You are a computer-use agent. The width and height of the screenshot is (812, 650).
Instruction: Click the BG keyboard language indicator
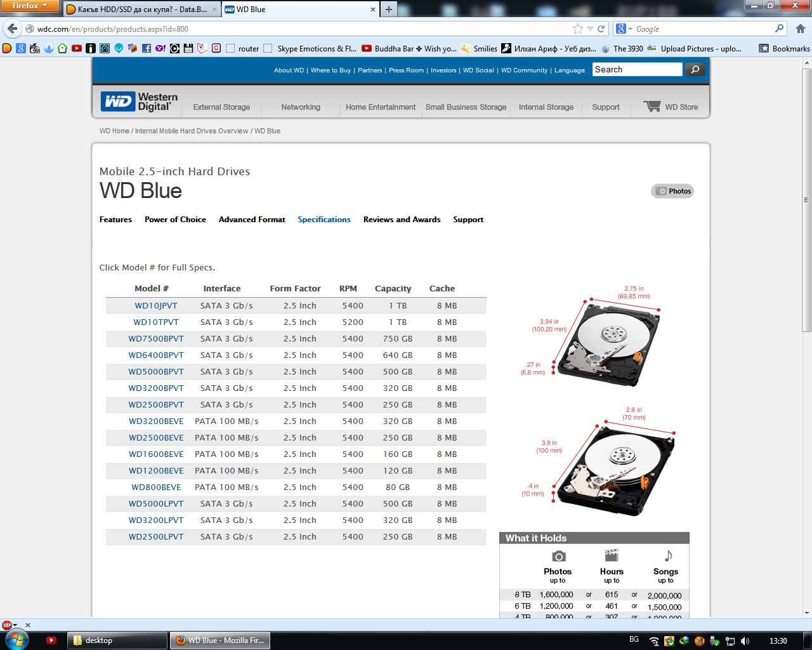pos(634,639)
